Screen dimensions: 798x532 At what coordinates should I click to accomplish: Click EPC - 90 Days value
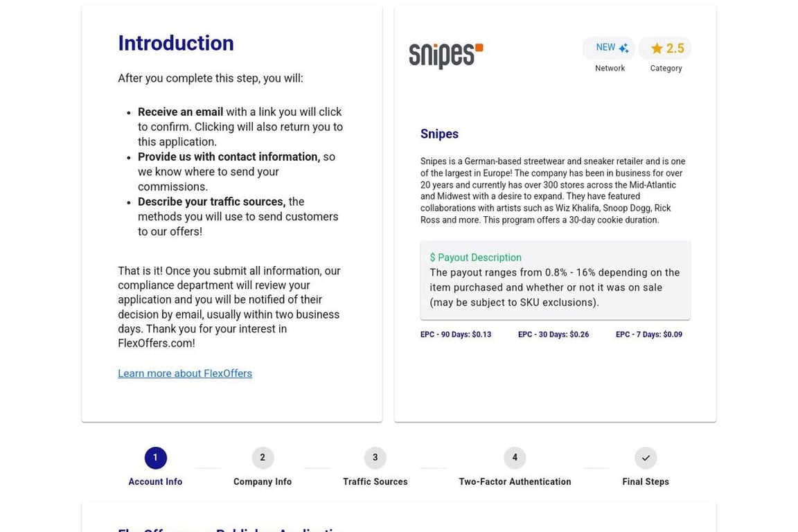click(x=456, y=335)
